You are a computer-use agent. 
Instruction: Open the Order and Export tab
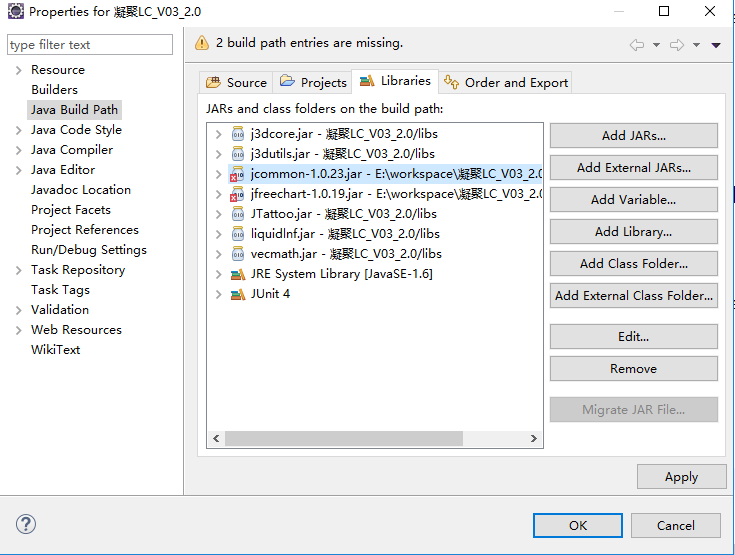click(x=505, y=82)
